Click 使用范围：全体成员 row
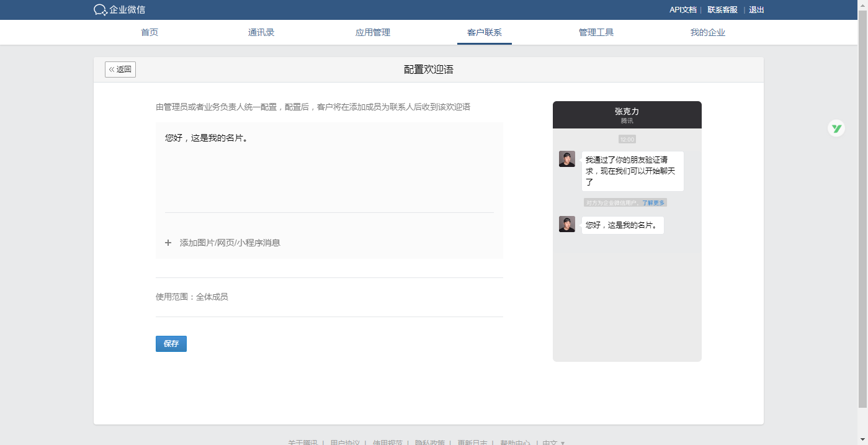 192,297
